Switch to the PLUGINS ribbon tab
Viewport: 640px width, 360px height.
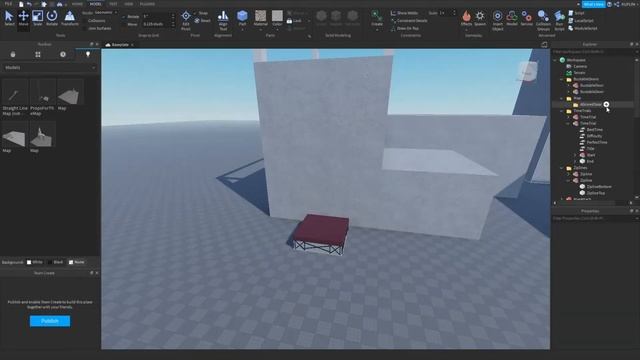click(147, 4)
